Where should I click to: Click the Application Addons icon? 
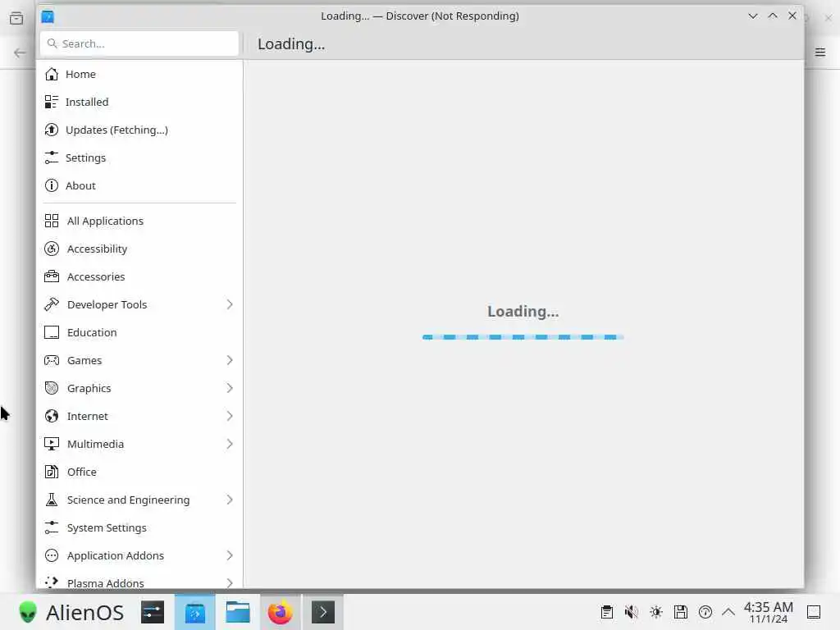[x=52, y=555]
